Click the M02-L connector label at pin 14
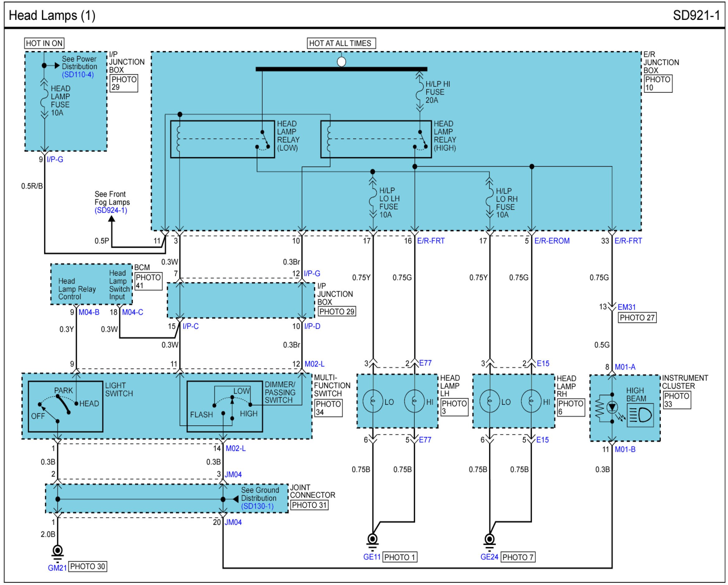This screenshot has height=585, width=728. [236, 448]
